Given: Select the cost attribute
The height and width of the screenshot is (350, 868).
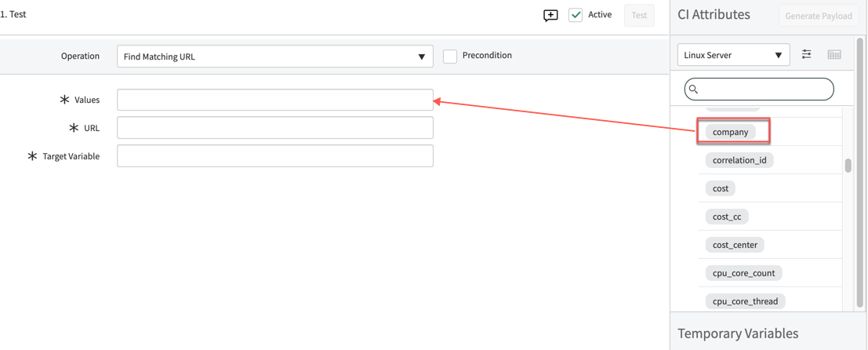Looking at the screenshot, I should tap(720, 188).
